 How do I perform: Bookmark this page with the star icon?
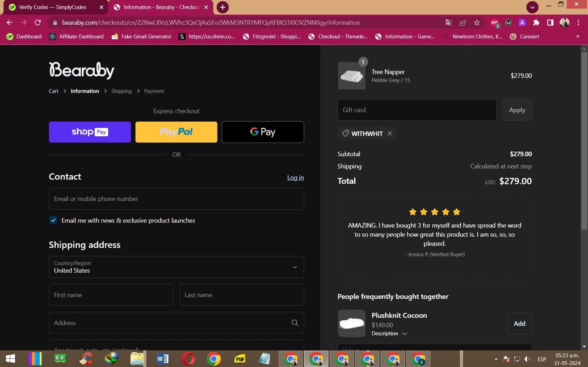(477, 23)
